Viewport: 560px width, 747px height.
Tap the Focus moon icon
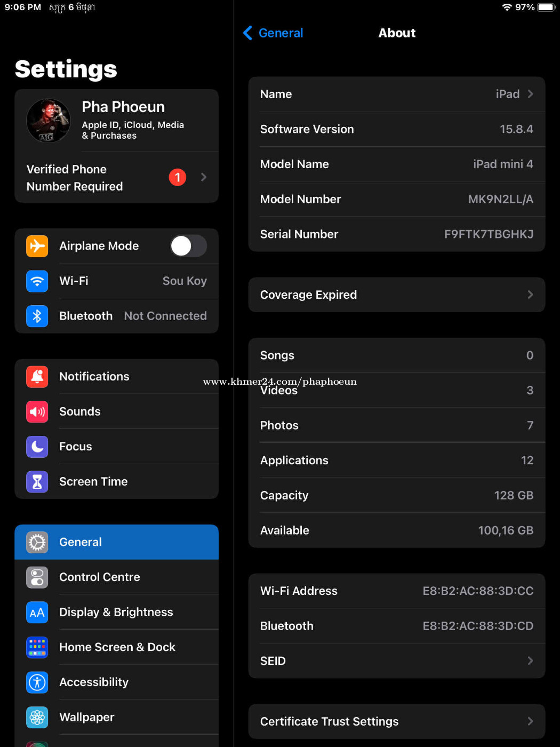37,447
